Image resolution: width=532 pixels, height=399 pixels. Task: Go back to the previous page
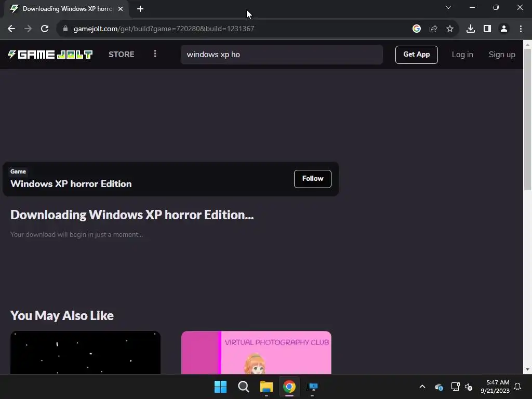click(x=11, y=29)
